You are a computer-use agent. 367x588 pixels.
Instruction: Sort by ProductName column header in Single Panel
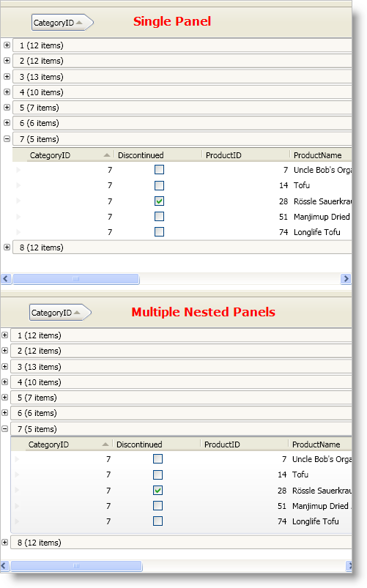(321, 155)
